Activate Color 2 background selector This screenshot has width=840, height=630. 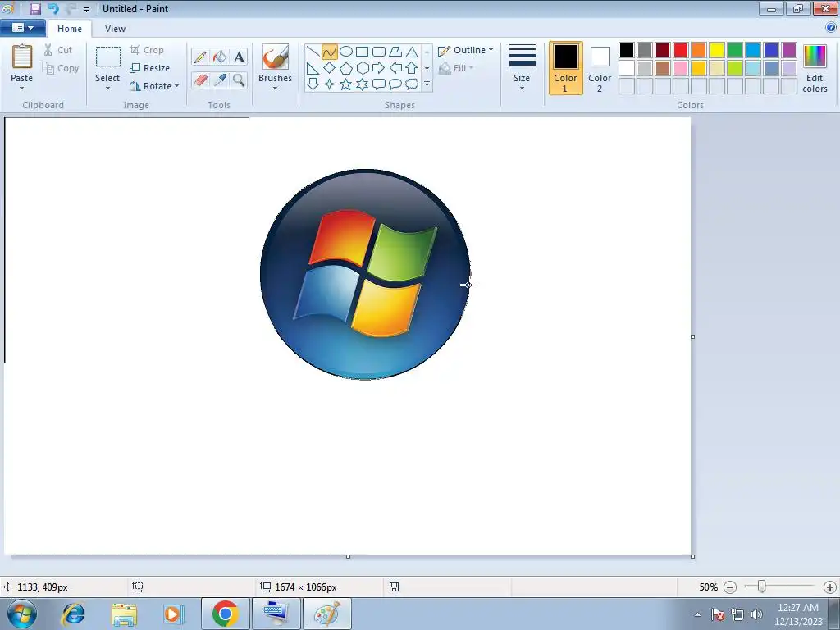point(600,68)
